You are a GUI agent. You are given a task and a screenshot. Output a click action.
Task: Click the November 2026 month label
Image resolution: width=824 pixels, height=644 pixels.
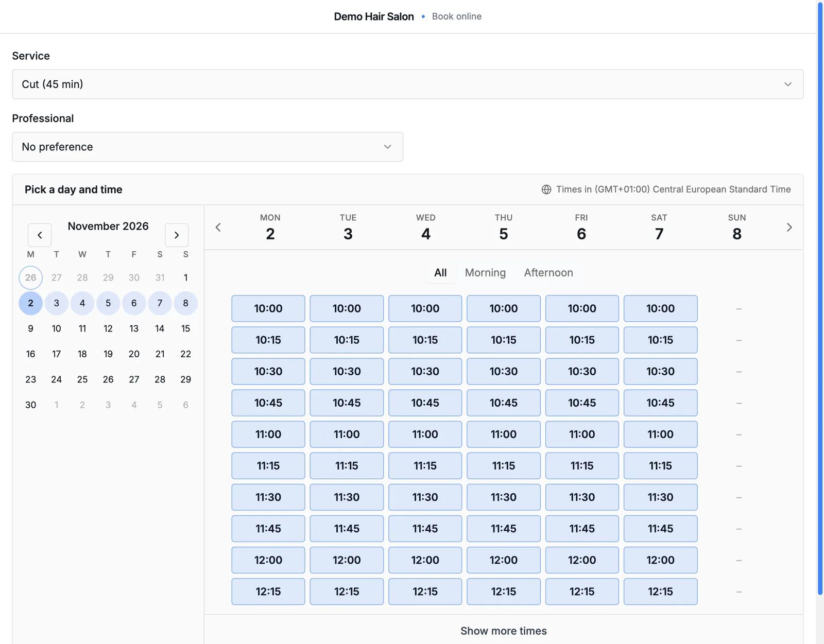click(108, 227)
